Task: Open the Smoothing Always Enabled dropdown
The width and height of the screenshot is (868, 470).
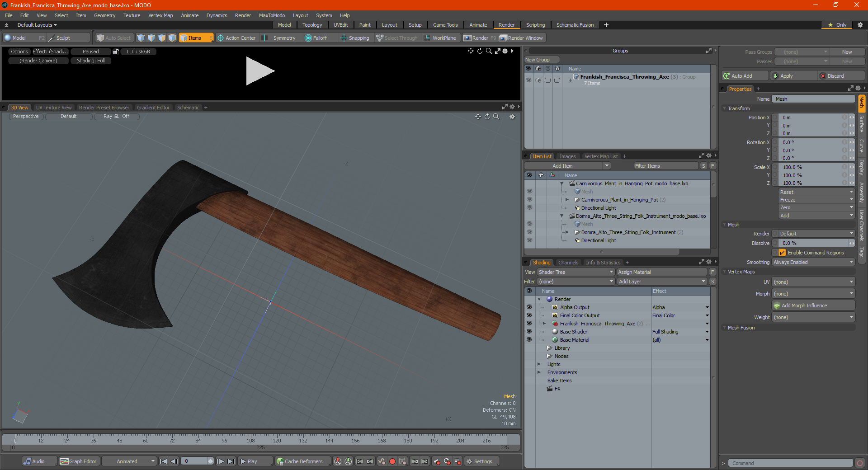Action: 813,262
